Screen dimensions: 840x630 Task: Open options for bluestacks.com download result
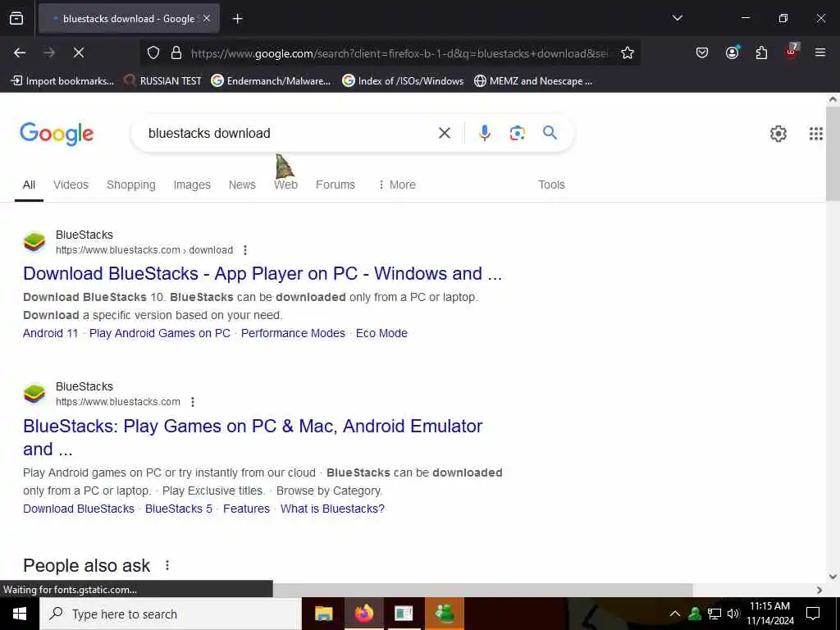(x=245, y=250)
